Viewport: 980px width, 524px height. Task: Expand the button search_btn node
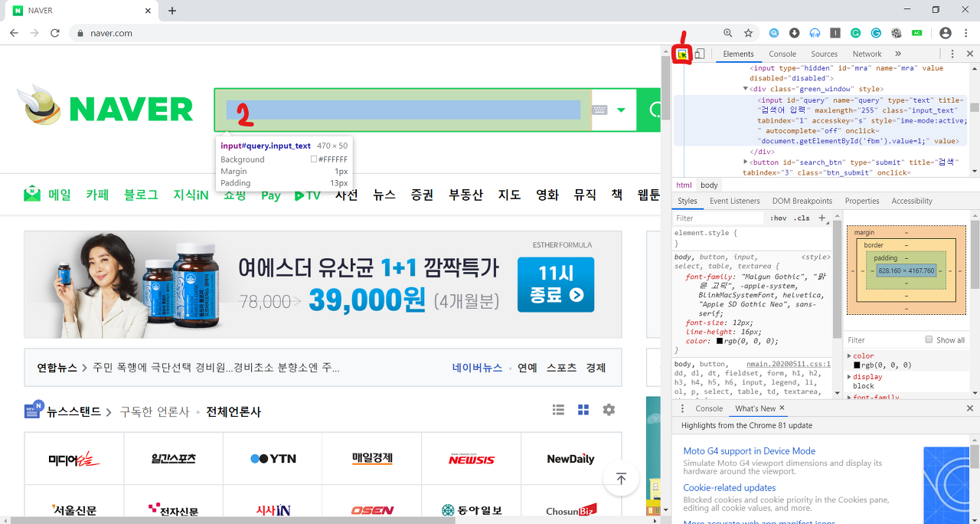point(746,162)
